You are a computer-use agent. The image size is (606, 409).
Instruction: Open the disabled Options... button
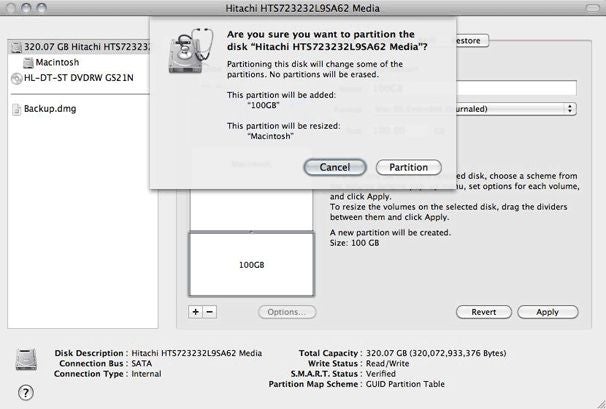click(x=287, y=312)
